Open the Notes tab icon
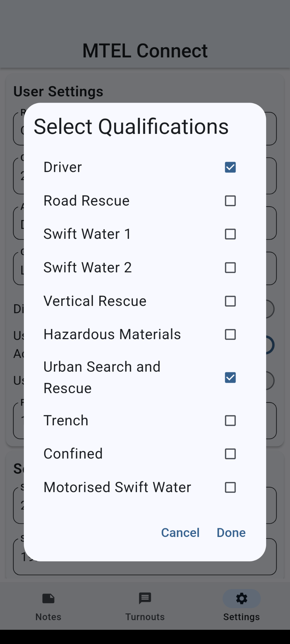The width and height of the screenshot is (290, 644). (x=48, y=599)
